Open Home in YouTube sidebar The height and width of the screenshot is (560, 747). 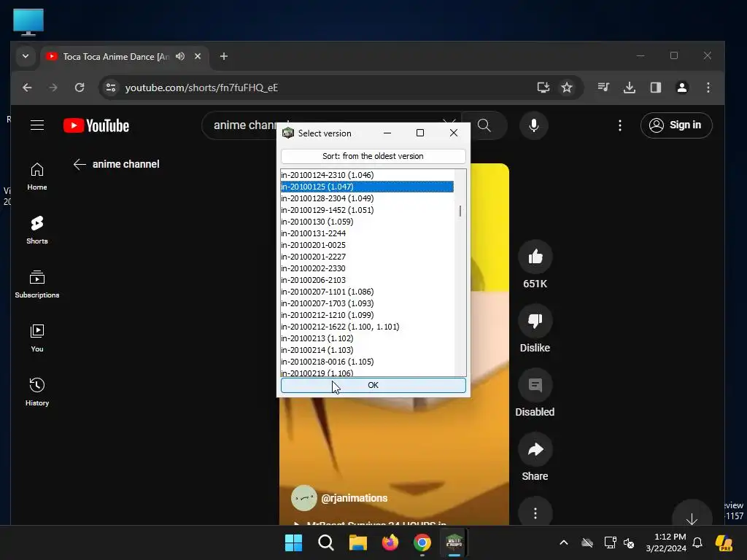point(37,176)
